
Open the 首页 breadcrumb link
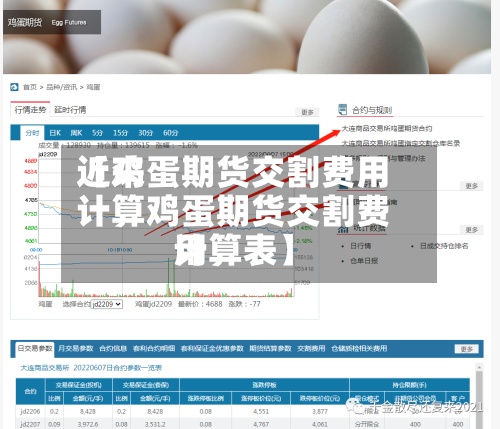click(30, 87)
